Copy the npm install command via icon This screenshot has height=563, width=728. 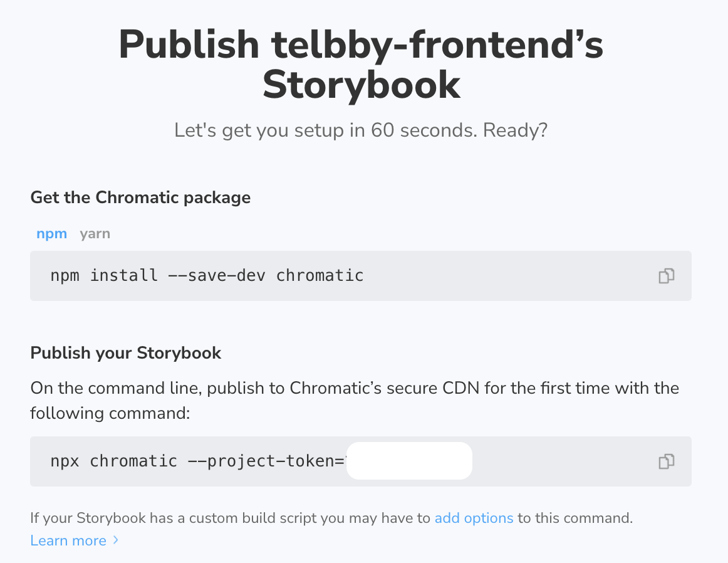coord(666,276)
